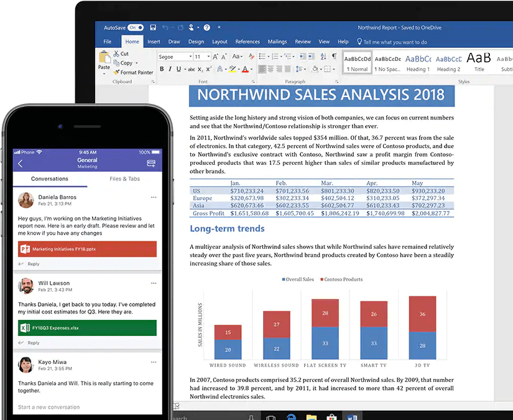
Task: Switch to the Insert ribbon tab
Action: [154, 42]
